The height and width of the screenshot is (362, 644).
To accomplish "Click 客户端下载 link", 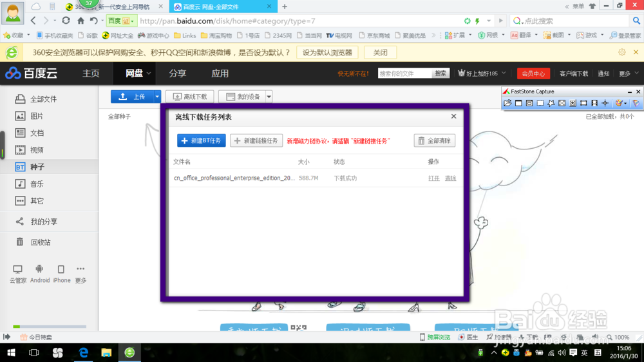I will click(574, 73).
